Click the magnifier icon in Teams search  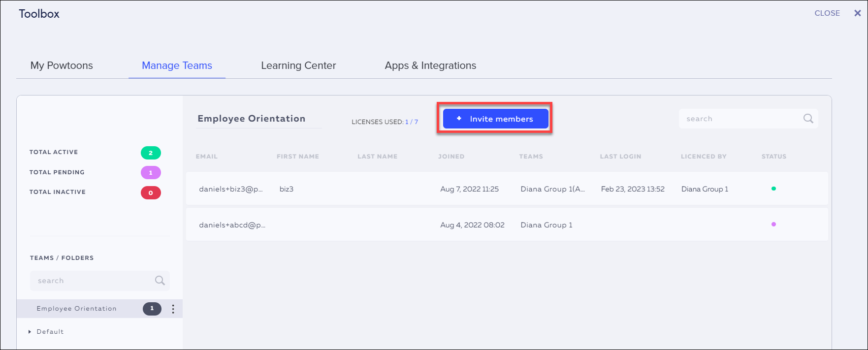160,281
